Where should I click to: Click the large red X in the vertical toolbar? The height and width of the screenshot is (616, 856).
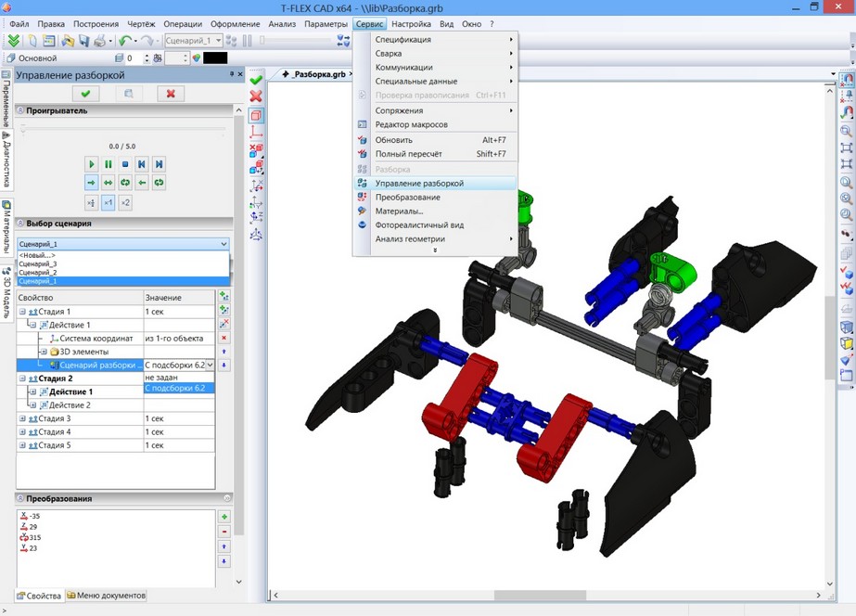point(255,96)
